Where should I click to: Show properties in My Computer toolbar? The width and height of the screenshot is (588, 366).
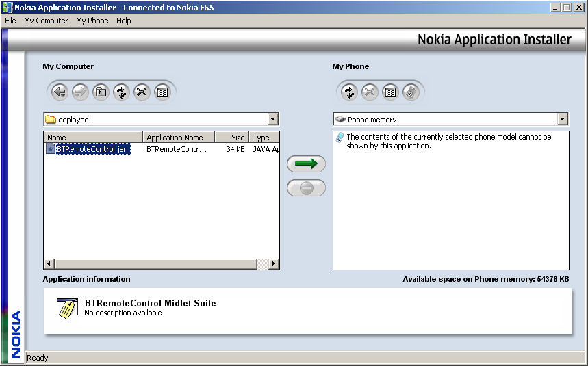[162, 92]
